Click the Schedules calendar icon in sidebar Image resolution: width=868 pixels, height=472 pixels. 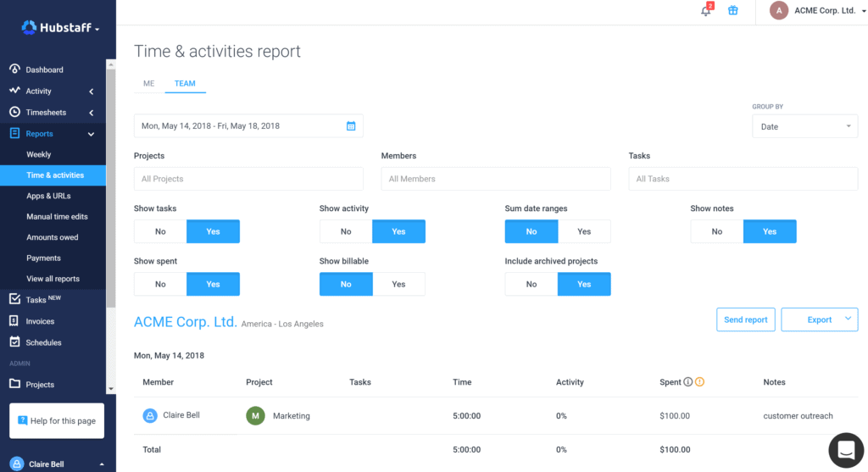15,342
